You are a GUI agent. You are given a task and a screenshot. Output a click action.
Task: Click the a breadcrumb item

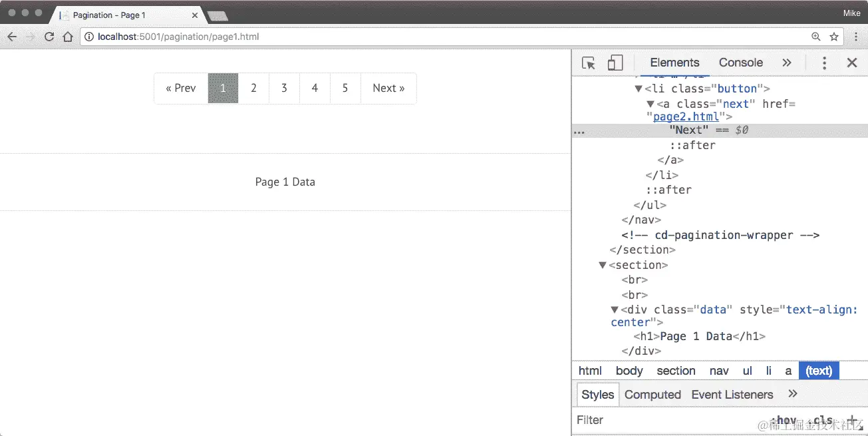click(788, 371)
